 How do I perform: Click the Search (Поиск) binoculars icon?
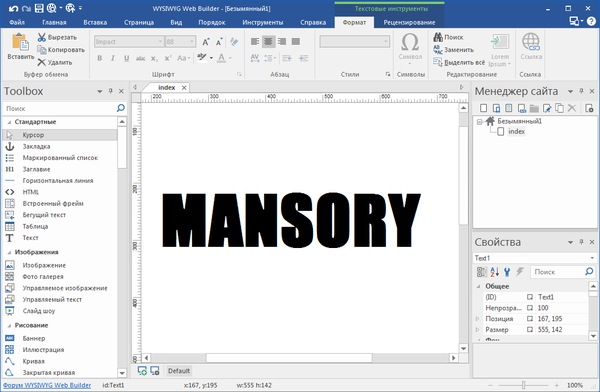click(x=438, y=37)
